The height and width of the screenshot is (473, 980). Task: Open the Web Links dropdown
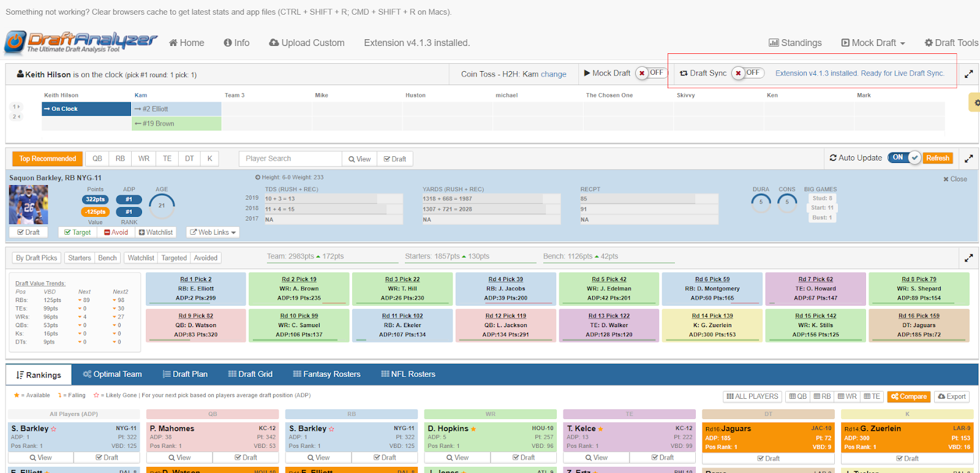click(213, 232)
